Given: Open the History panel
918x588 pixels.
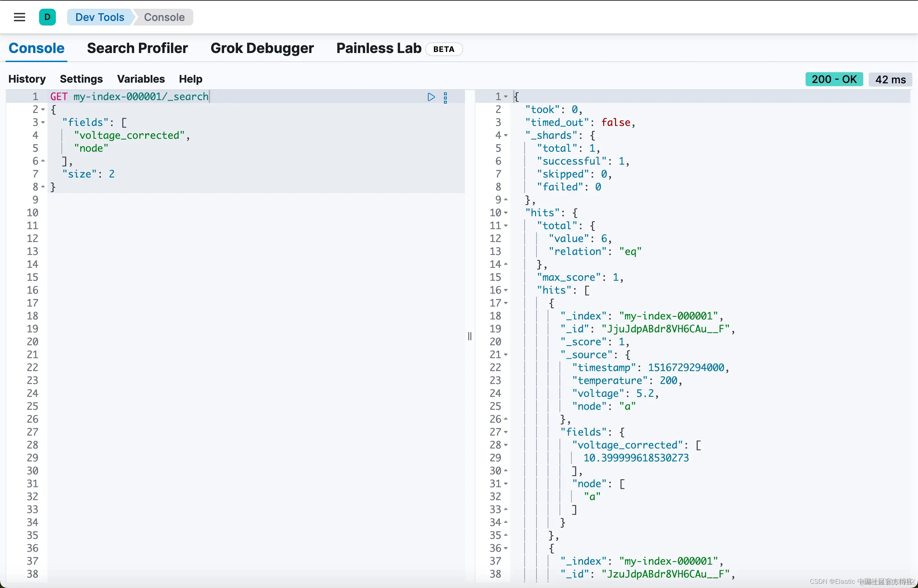Looking at the screenshot, I should (x=27, y=79).
